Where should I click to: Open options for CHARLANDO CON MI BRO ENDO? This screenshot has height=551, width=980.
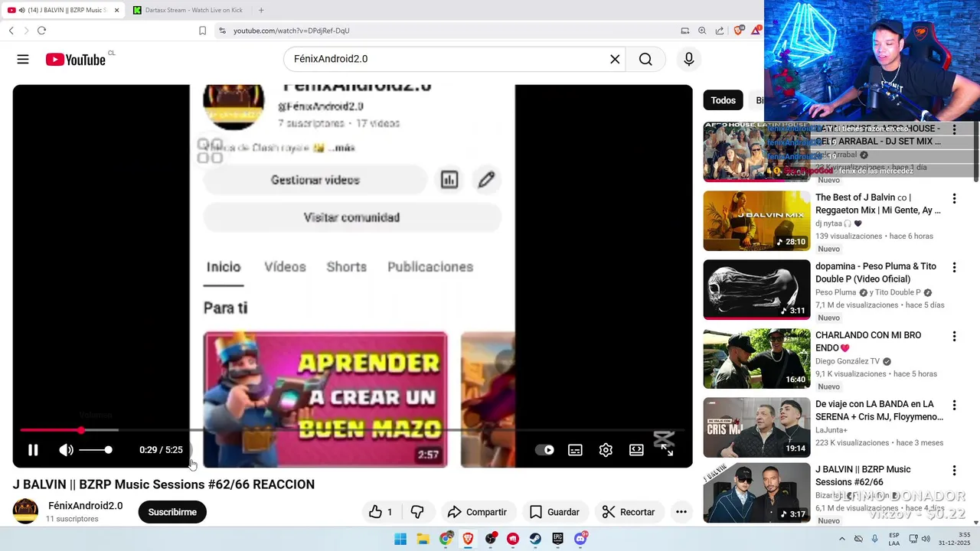click(x=954, y=337)
